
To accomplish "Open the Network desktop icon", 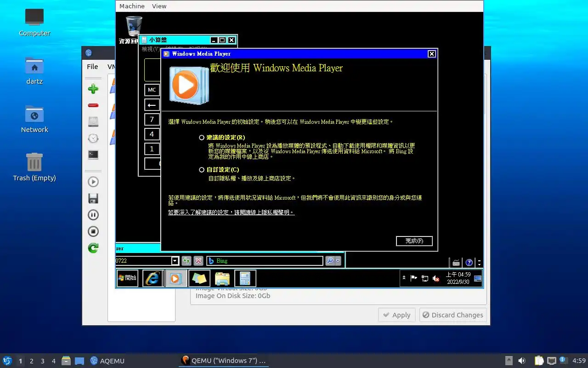I will 34,119.
